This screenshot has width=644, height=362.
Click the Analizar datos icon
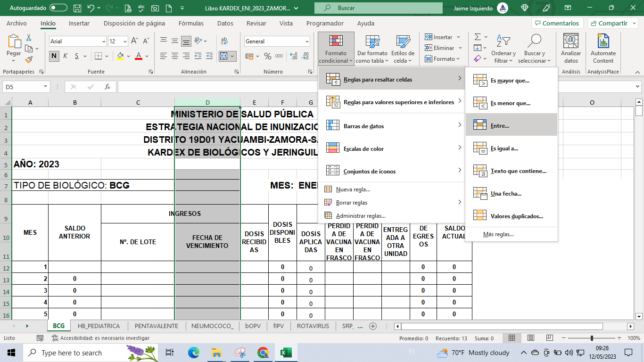571,41
